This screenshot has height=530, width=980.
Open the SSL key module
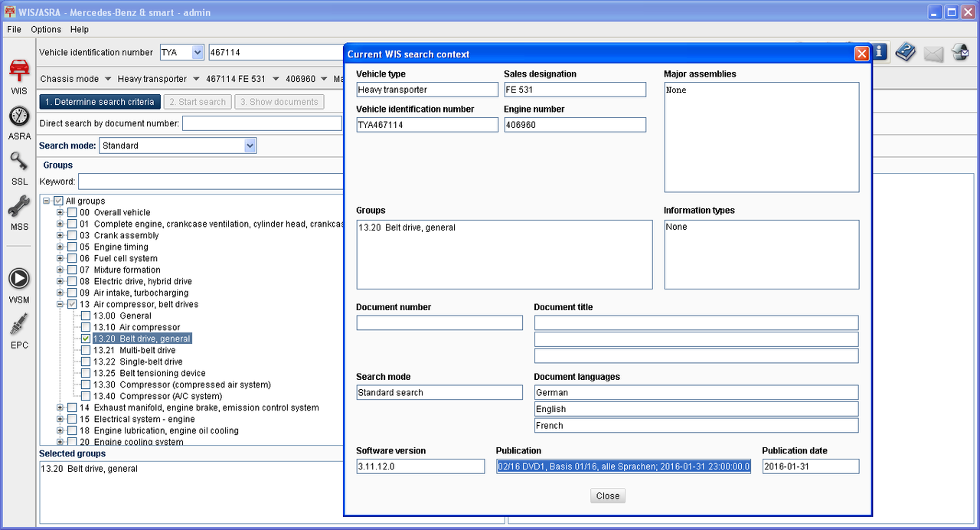point(19,168)
